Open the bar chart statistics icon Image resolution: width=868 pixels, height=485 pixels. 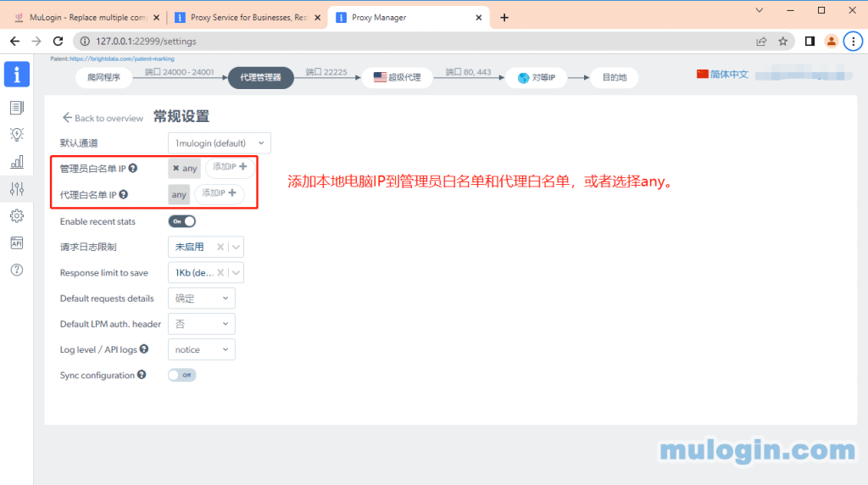(16, 162)
